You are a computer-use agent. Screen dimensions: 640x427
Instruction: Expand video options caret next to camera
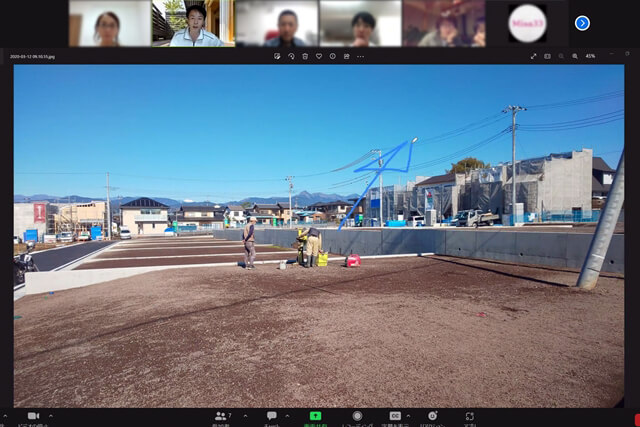pyautogui.click(x=51, y=416)
